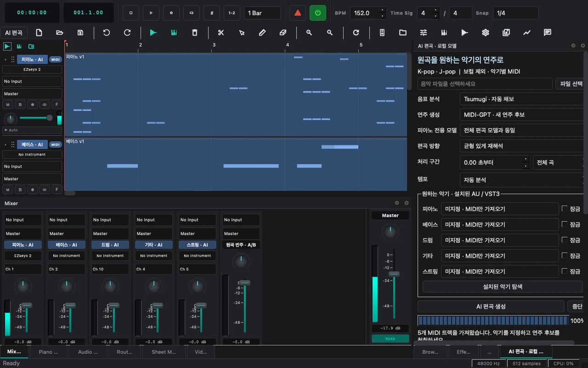This screenshot has height=368, width=588.
Task: Tick the 잠금 checkbox for 드럼
Action: 565,240
